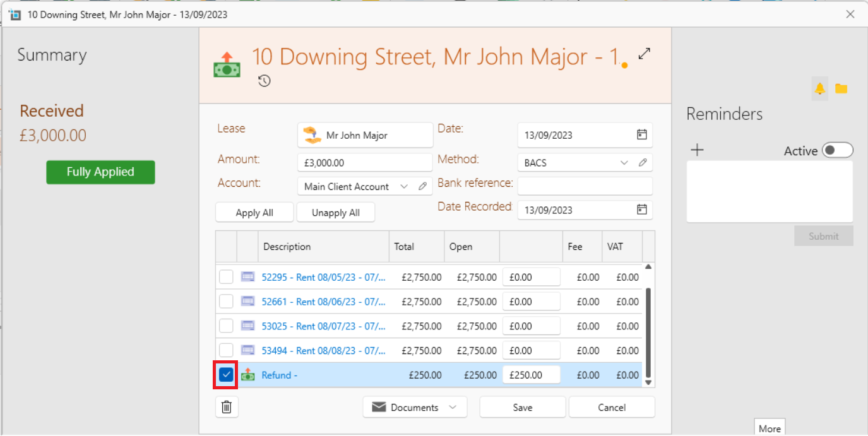
Task: Click the charge icon on row 52661
Action: [247, 302]
